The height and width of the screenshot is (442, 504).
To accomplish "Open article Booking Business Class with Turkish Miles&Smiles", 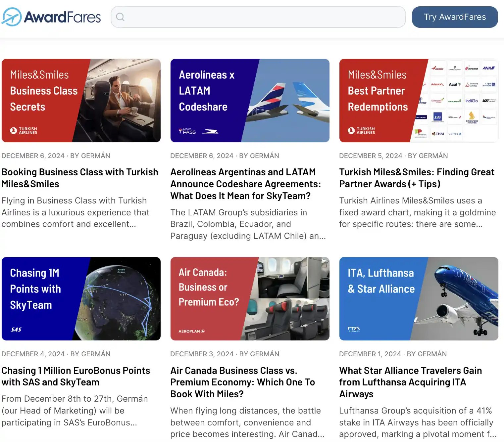I will coord(80,178).
